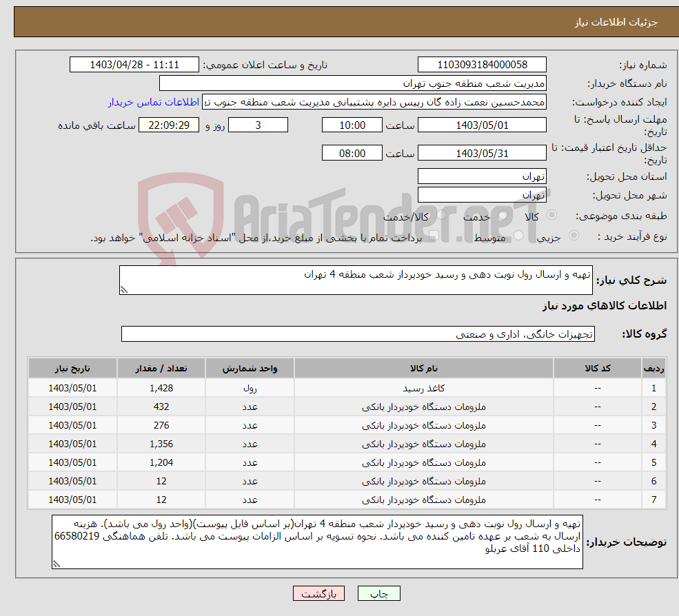Toggle the اسناد خزانه اسلامی payment checkbox
This screenshot has width=679, height=616.
point(434,236)
